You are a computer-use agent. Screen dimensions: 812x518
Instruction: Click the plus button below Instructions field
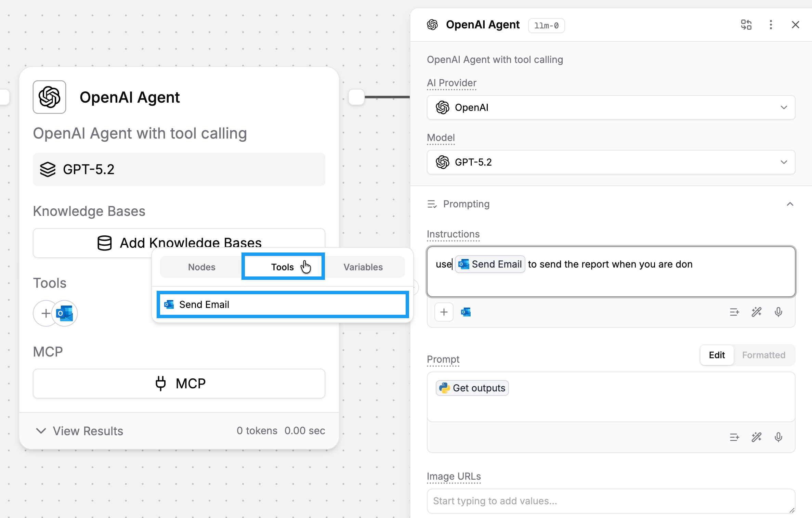point(444,312)
